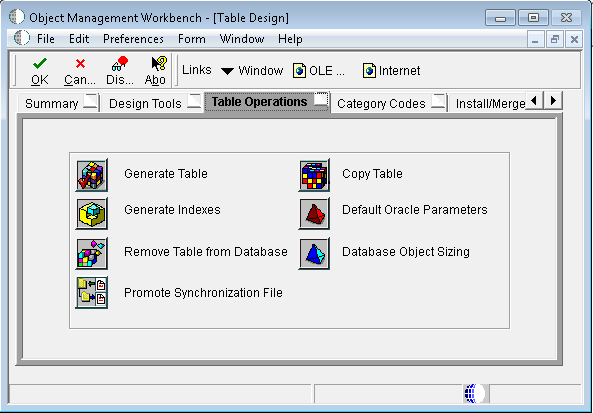Click the Copy Table cube icon
Screen dimensions: 593x413
tap(314, 175)
